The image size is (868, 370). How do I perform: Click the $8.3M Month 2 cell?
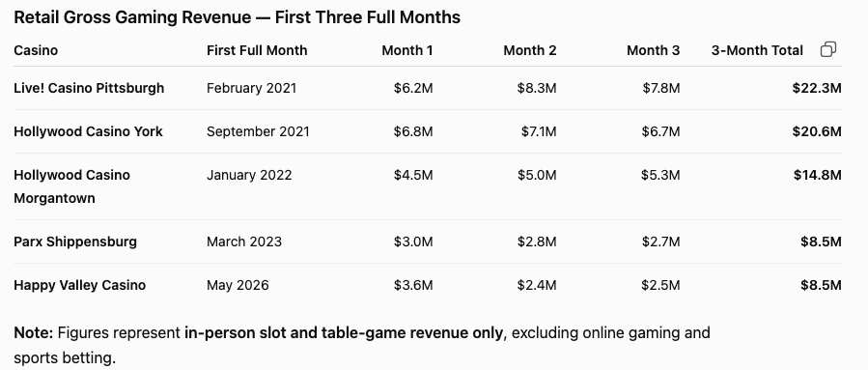click(537, 88)
